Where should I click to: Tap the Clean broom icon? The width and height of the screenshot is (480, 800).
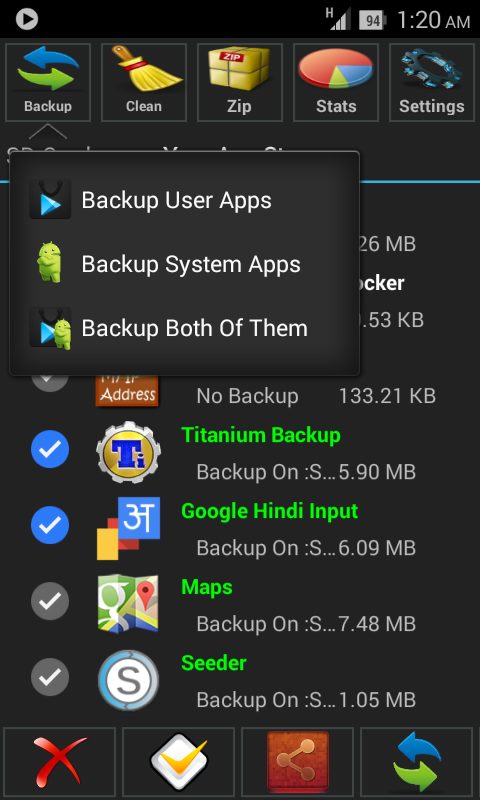(x=144, y=82)
